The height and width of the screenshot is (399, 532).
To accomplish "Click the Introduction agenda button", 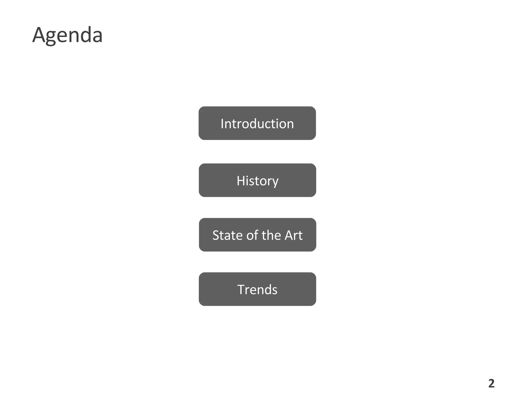I will click(x=257, y=123).
